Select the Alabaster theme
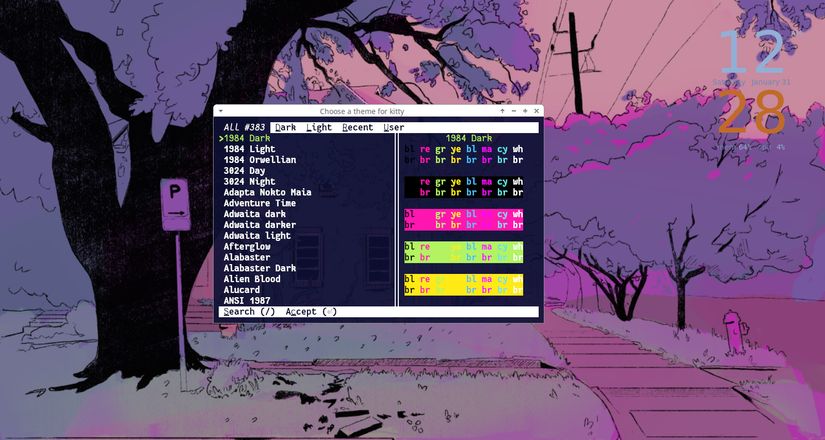Viewport: 825px width, 440px height. [247, 257]
